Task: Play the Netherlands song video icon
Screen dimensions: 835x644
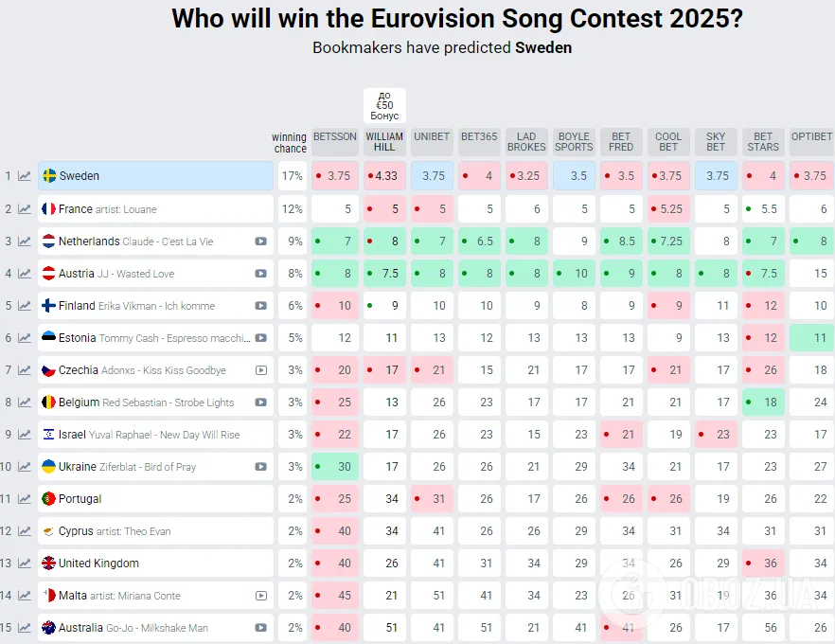Action: (260, 241)
